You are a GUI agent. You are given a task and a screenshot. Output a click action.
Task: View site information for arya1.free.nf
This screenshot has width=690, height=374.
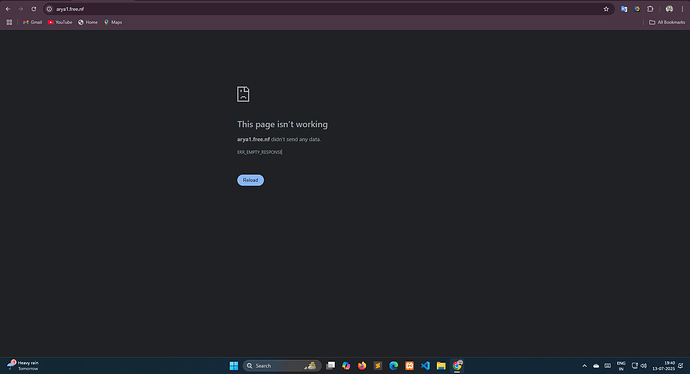point(49,9)
